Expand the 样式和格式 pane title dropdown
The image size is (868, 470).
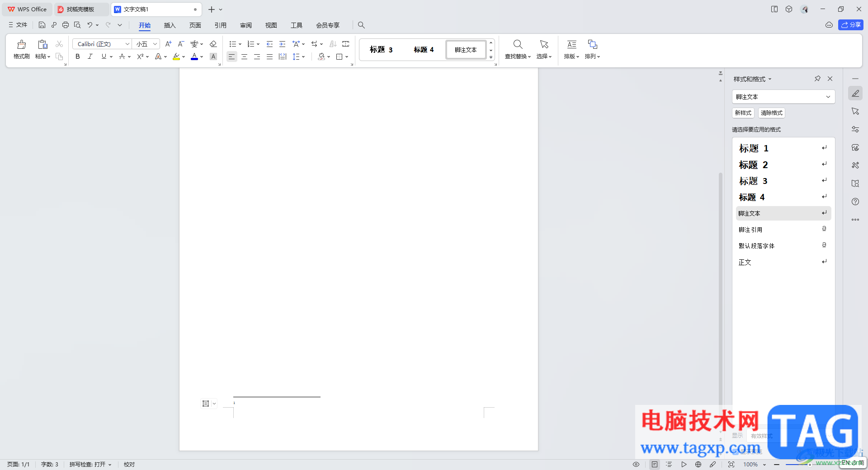click(770, 79)
